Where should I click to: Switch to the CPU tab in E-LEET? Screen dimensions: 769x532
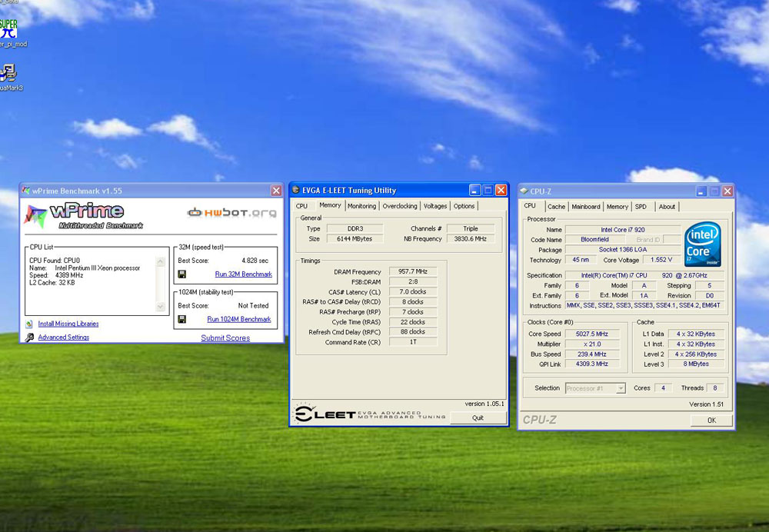302,206
